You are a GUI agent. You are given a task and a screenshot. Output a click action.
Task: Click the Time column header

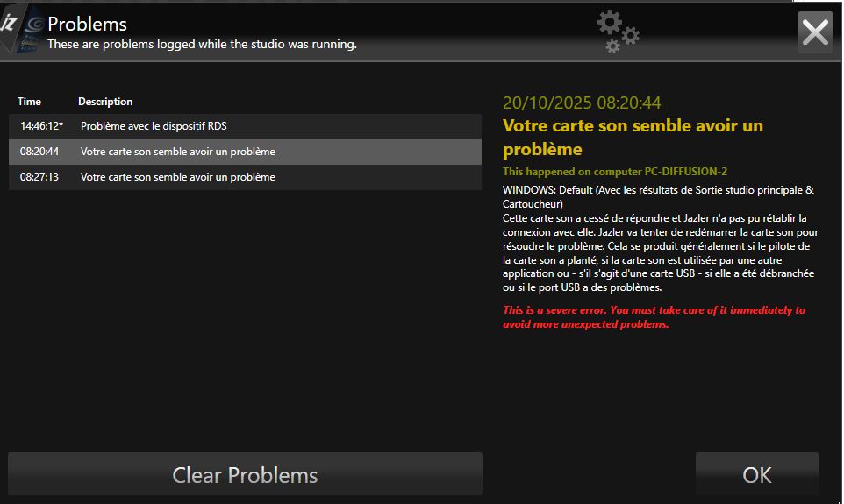(29, 102)
